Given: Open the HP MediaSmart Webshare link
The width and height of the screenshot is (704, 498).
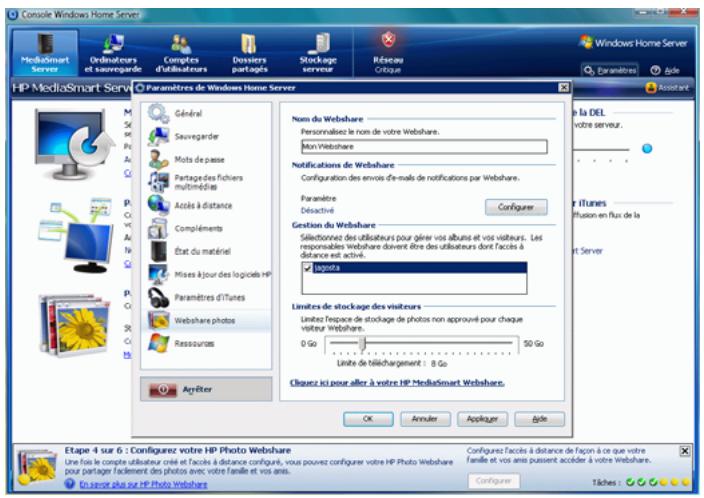Looking at the screenshot, I should point(397,383).
